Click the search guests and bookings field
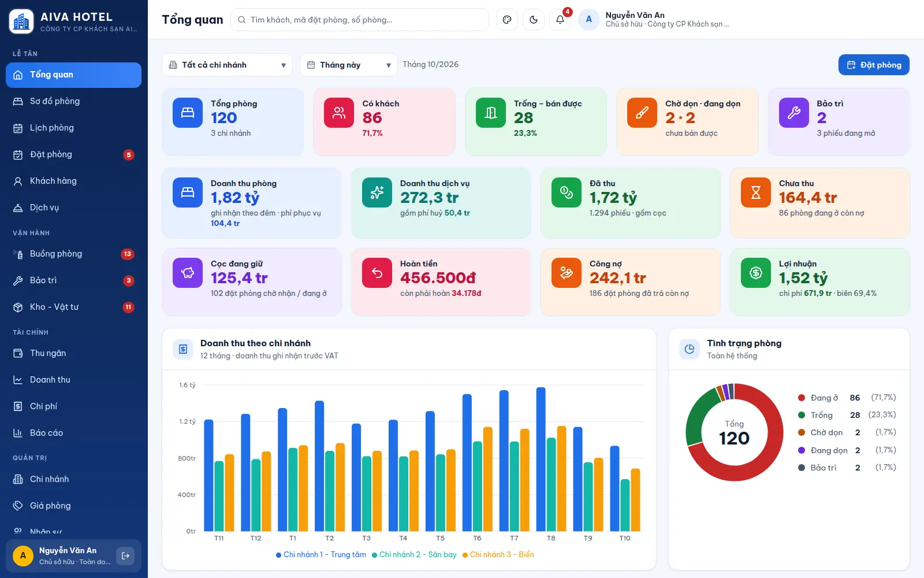This screenshot has height=578, width=924. click(360, 20)
